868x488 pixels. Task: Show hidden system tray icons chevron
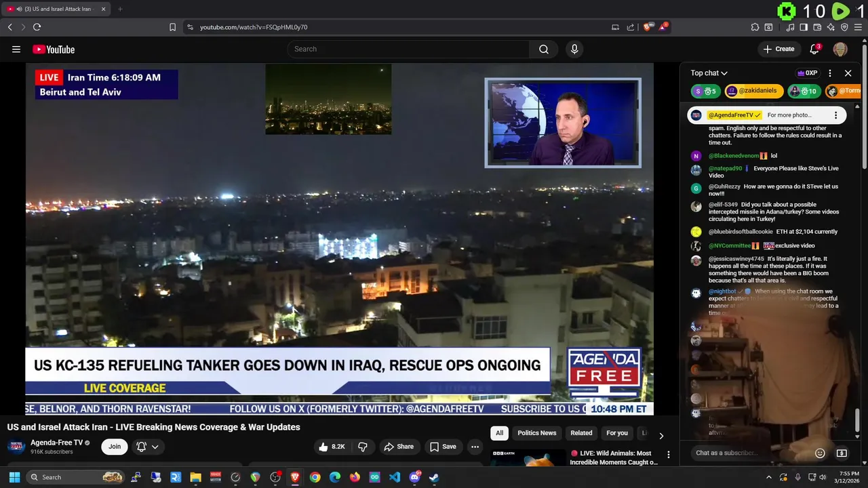point(769,477)
